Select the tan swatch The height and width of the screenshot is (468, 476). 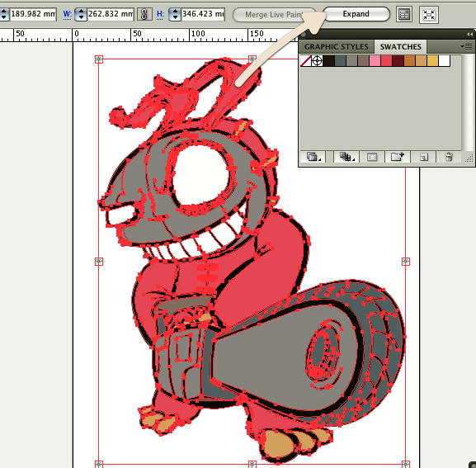[x=421, y=61]
